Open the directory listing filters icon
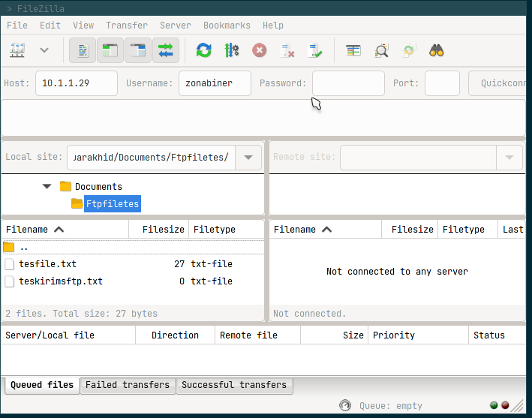The height and width of the screenshot is (418, 532). click(353, 50)
